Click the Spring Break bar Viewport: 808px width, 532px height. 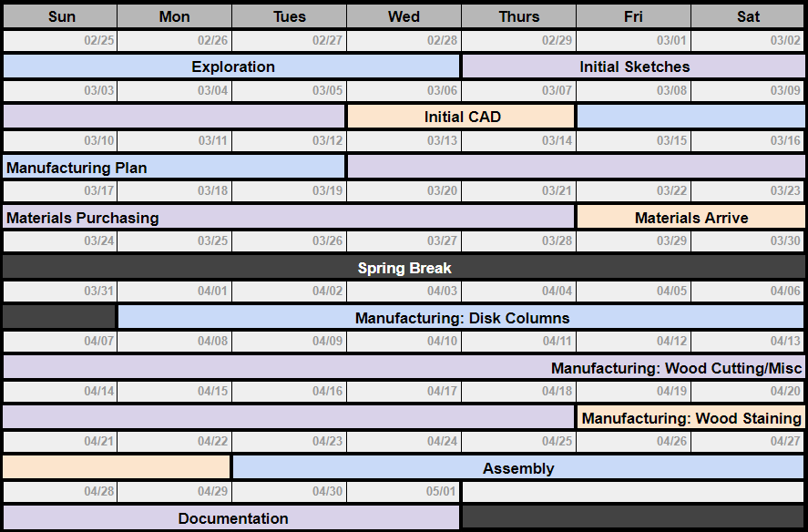[x=404, y=268]
